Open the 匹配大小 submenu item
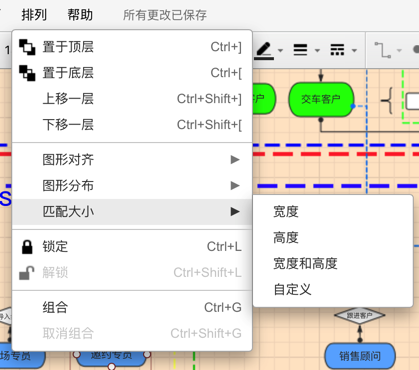The image size is (419, 370). tap(132, 212)
